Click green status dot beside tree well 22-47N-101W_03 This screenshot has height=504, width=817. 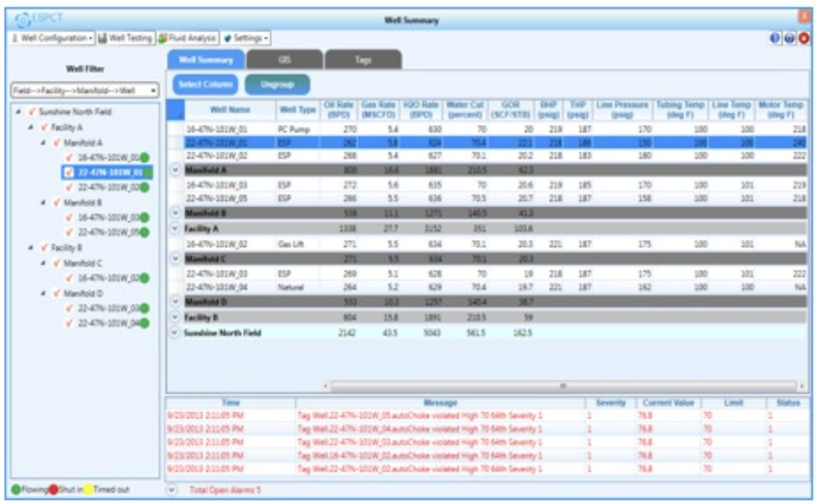(x=145, y=308)
